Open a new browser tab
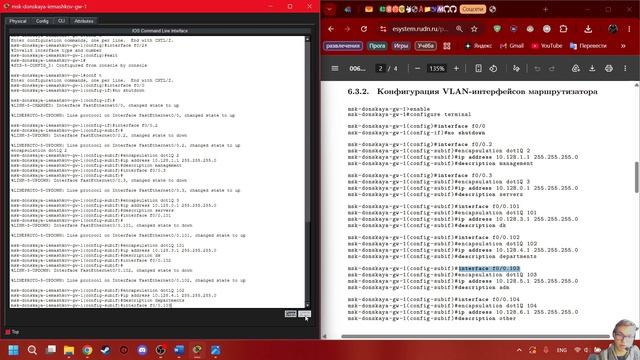The height and width of the screenshot is (360, 640). [x=545, y=9]
